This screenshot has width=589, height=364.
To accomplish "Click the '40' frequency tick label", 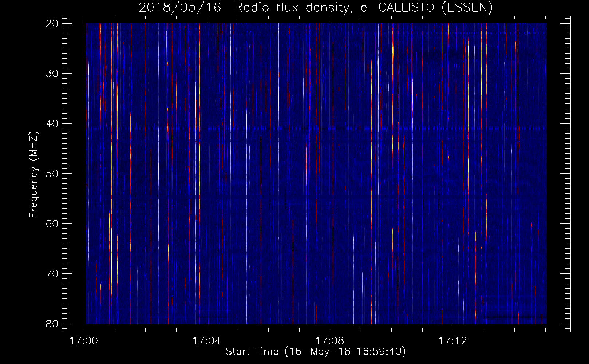I will [52, 124].
